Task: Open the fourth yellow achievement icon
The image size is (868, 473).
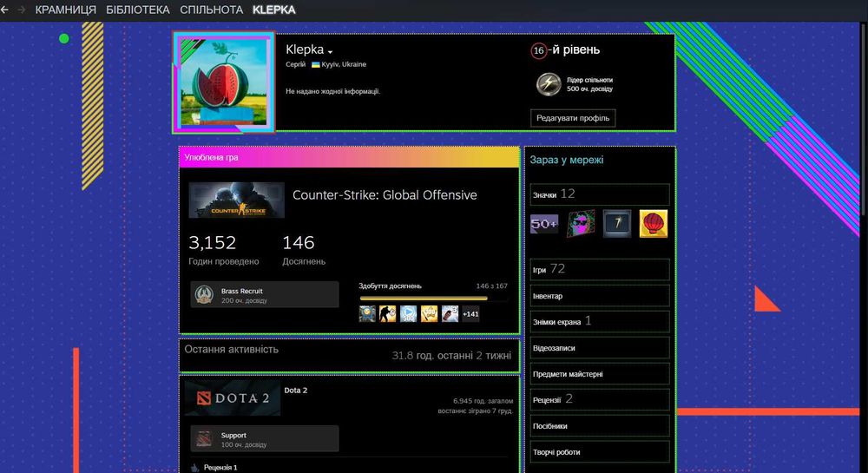Action: click(429, 313)
